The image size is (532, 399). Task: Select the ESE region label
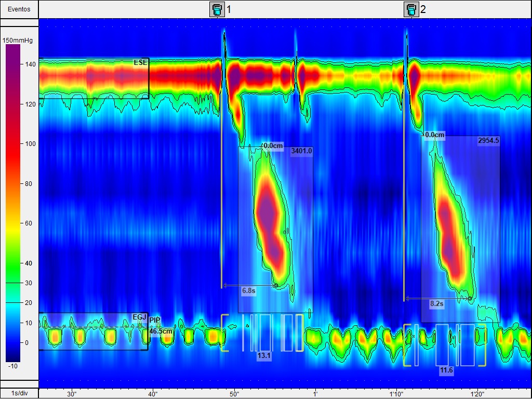point(140,63)
